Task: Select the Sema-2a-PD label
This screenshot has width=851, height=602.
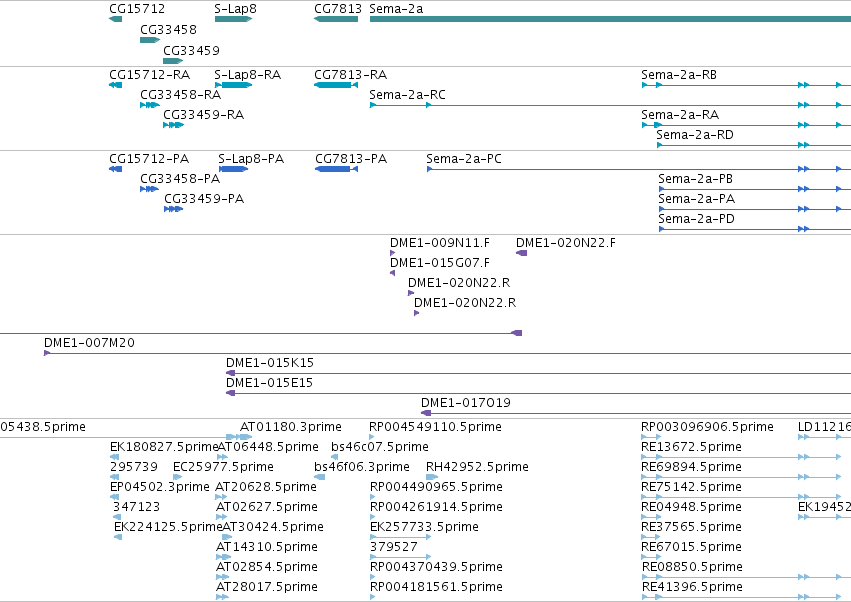Action: (x=696, y=219)
